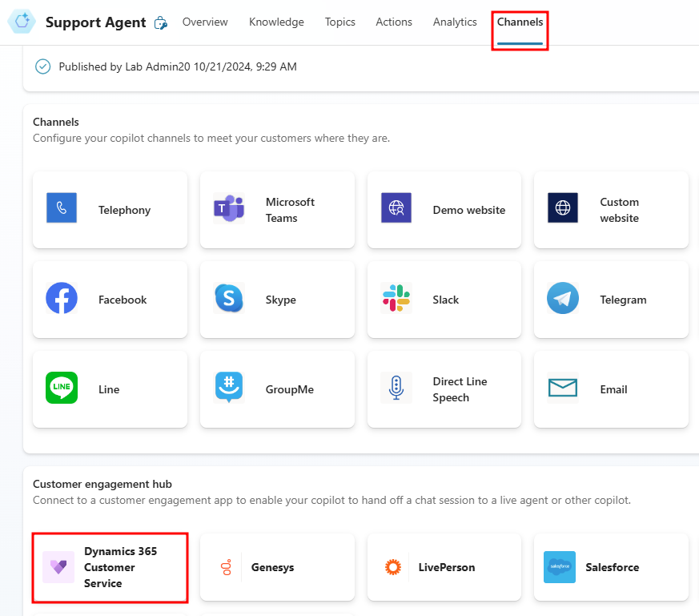Open the Telephony channel
Viewport: 699px width, 616px height.
point(110,209)
